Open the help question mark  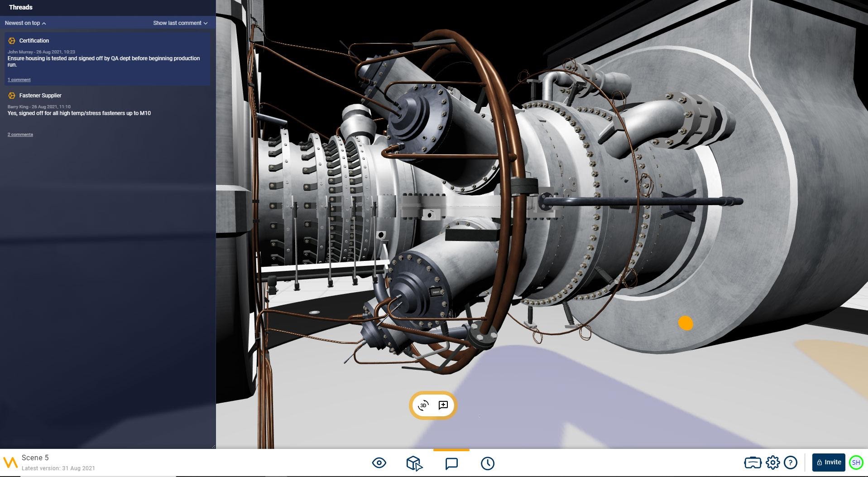coord(791,463)
